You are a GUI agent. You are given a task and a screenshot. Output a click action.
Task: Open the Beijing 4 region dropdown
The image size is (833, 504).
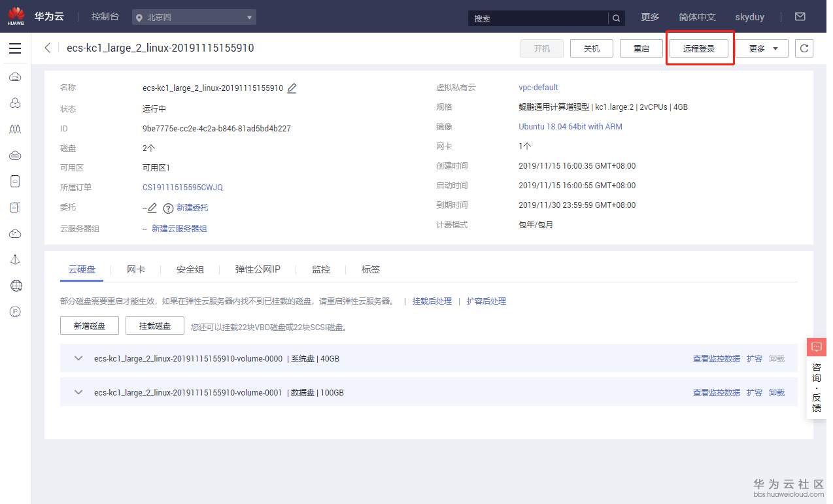194,18
